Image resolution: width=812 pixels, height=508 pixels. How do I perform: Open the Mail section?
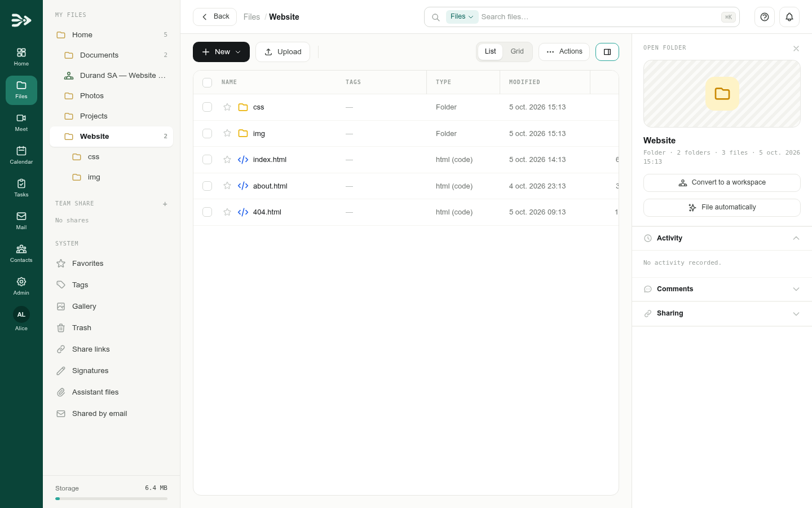pos(21,221)
